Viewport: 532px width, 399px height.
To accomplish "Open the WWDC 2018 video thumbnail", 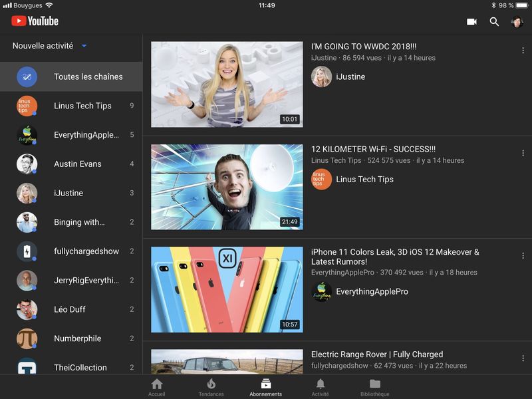I will click(227, 84).
